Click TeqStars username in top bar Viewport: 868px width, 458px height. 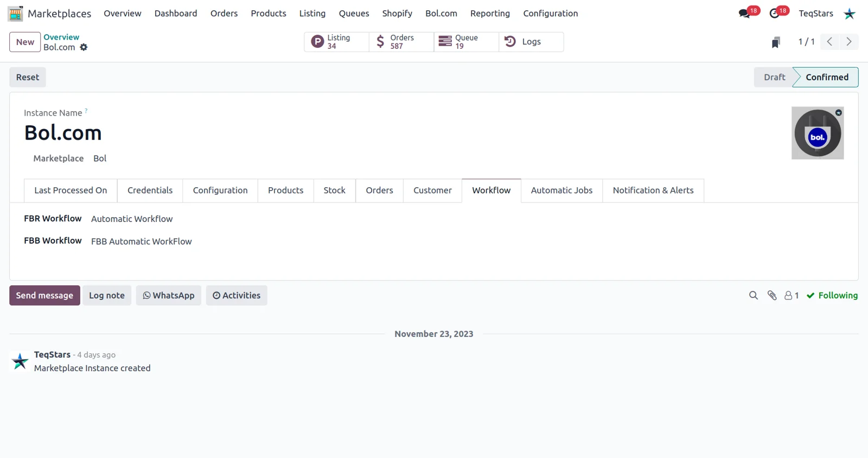(816, 14)
